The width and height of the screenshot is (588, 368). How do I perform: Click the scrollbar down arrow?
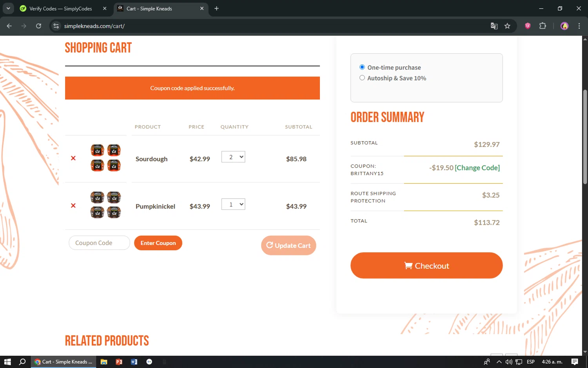pos(585,352)
